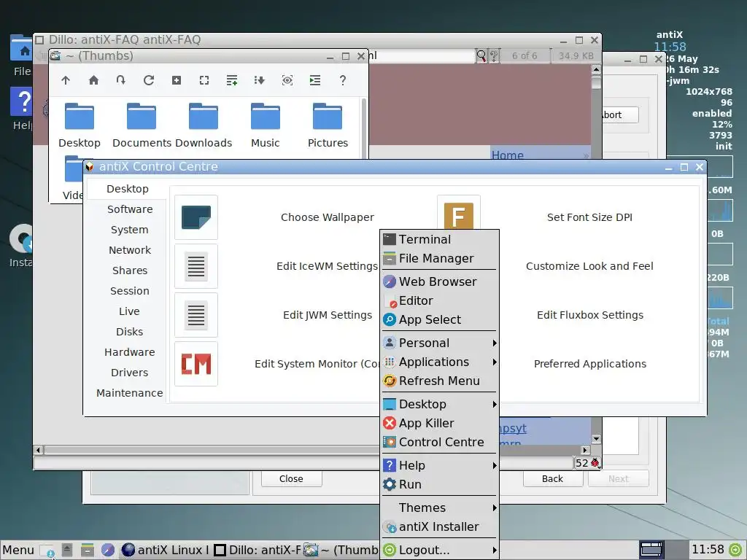Screen dimensions: 747x560
Task: Open App Select from the menu
Action: coord(439,320)
